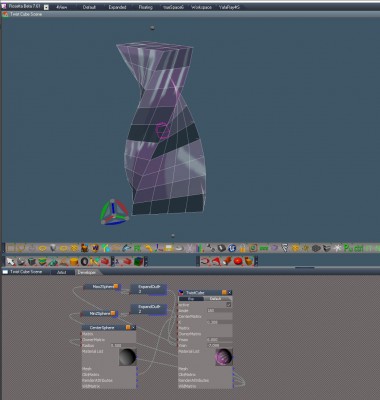The image size is (380, 400).
Task: Click the Angle value field in TwistCube
Action: coord(219,310)
